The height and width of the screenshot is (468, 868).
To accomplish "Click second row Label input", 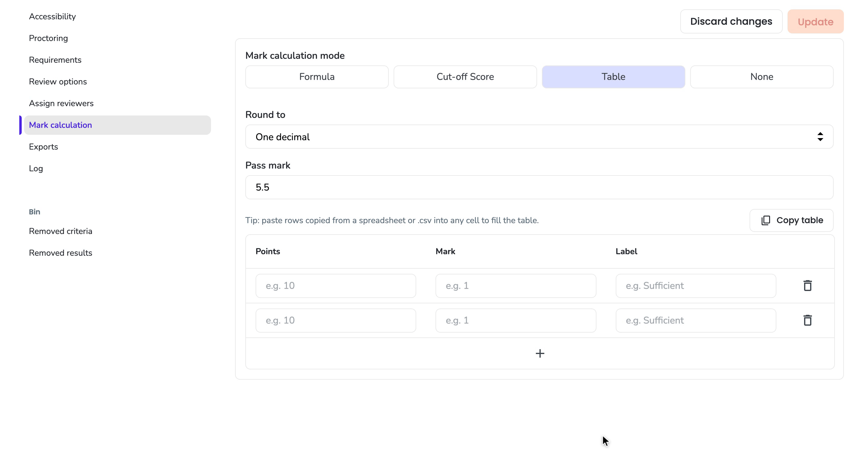I will coord(696,320).
